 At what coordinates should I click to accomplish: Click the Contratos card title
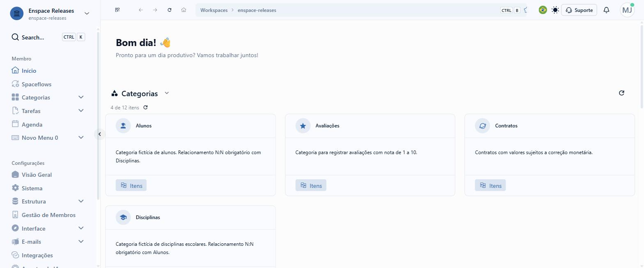click(506, 126)
